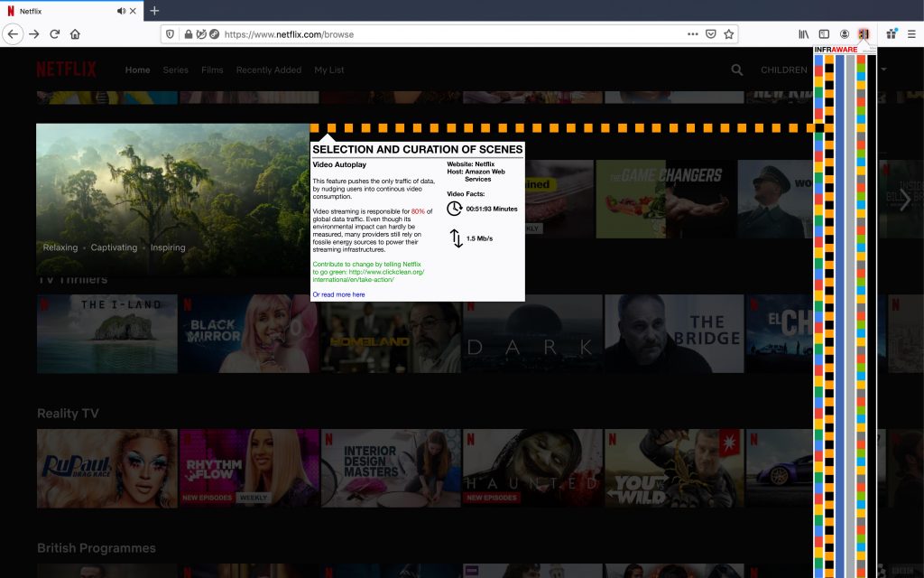
Task: Follow the 'Or read more here' link
Action: (339, 294)
